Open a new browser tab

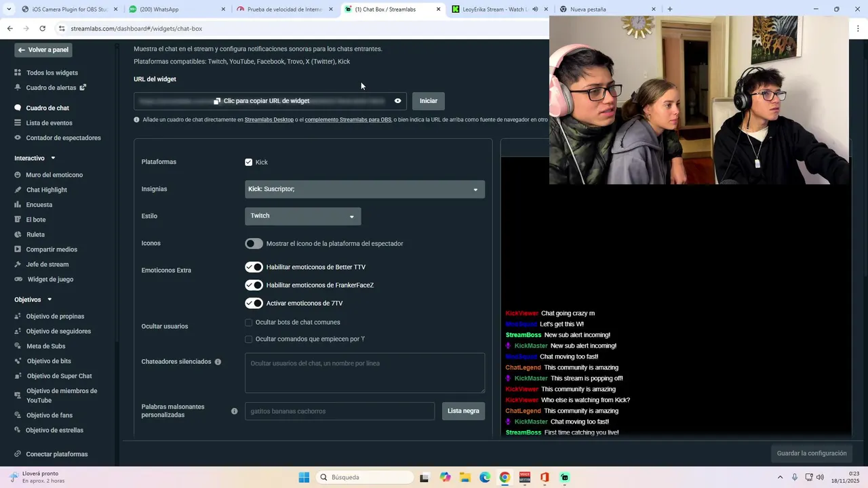(670, 9)
